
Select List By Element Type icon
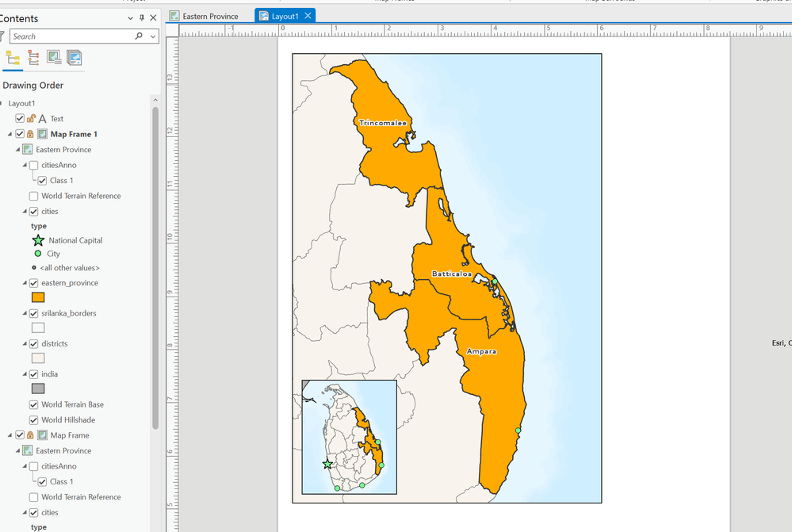point(54,58)
